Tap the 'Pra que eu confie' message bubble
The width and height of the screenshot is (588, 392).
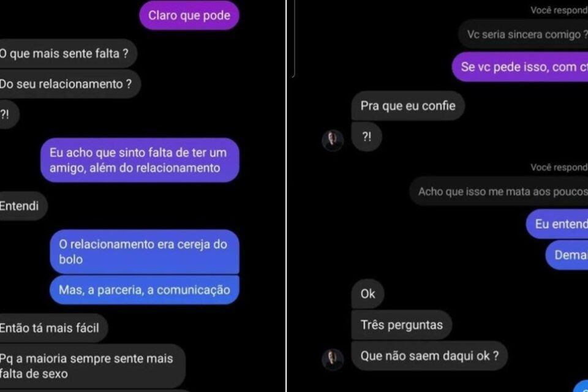[408, 106]
